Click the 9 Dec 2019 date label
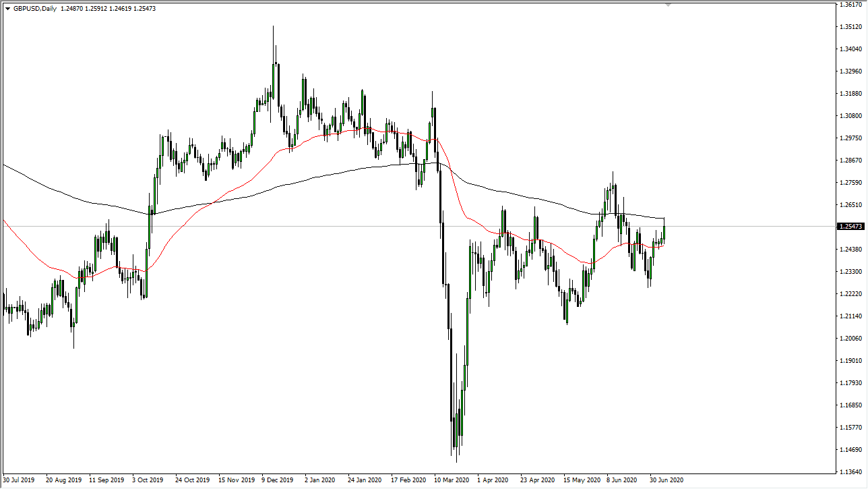Screen dimensions: 868x489 click(x=278, y=480)
